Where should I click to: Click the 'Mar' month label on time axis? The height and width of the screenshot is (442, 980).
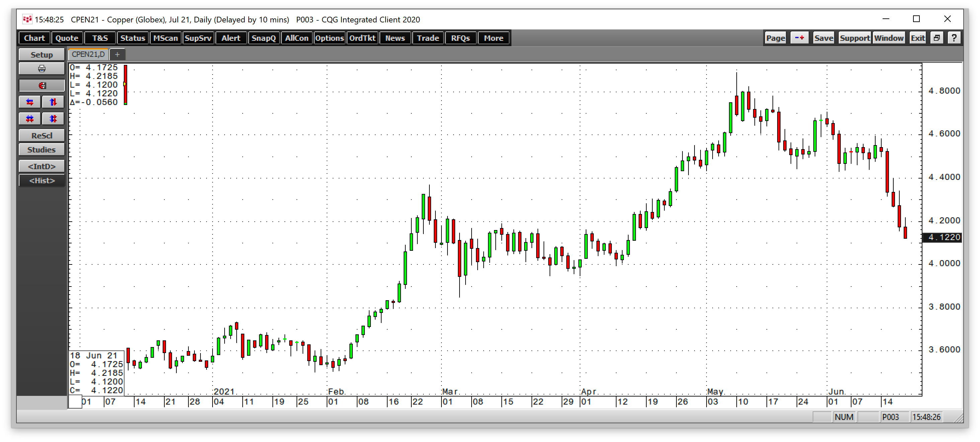pyautogui.click(x=451, y=392)
